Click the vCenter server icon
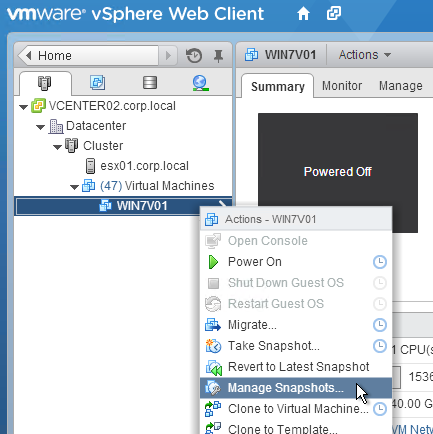This screenshot has height=434, width=433. [x=38, y=106]
